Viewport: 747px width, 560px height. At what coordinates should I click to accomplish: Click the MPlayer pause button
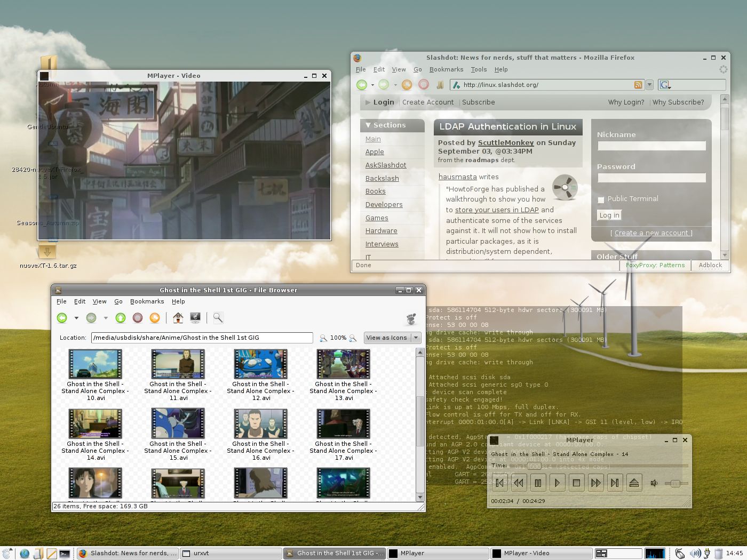[x=538, y=483]
